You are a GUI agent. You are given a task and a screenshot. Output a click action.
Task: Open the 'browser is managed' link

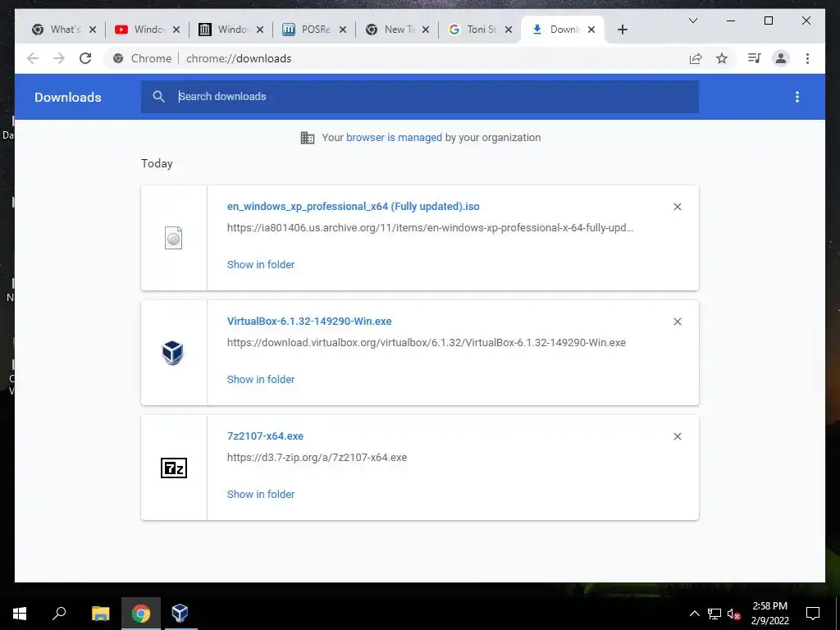pos(394,138)
